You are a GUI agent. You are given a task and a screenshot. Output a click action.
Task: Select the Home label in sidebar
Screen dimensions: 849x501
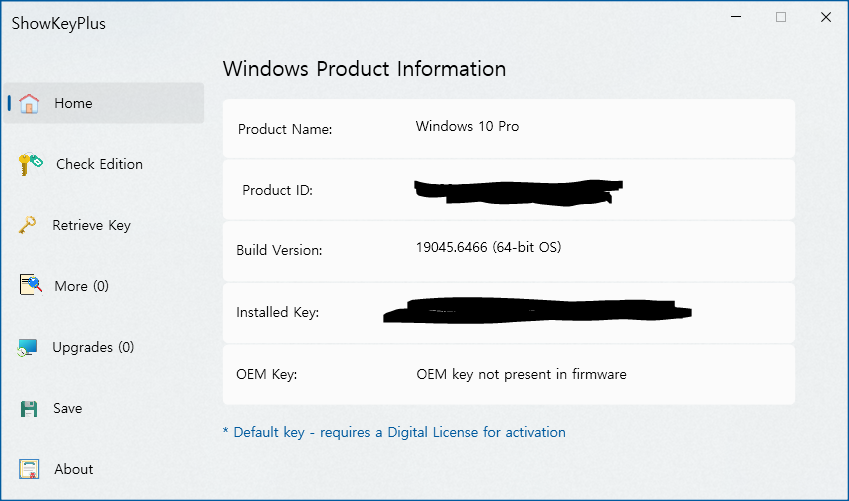73,103
